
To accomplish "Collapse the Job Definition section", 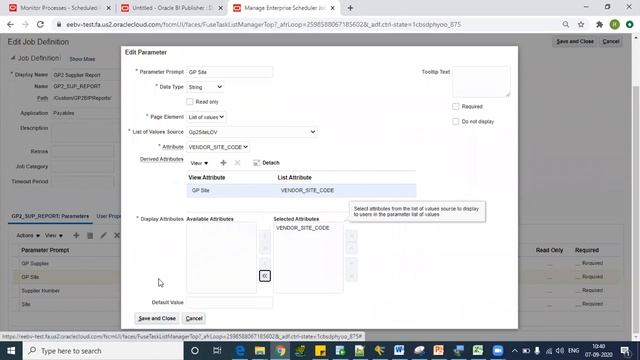I will point(13,58).
